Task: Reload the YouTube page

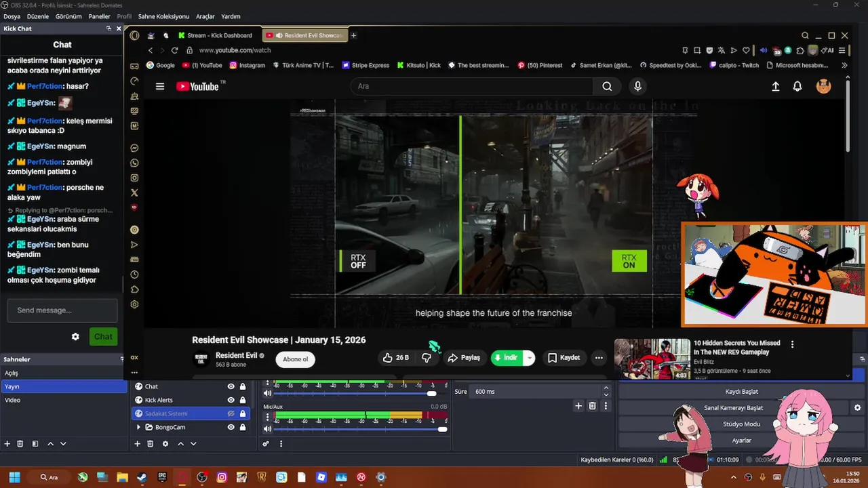Action: (x=174, y=50)
